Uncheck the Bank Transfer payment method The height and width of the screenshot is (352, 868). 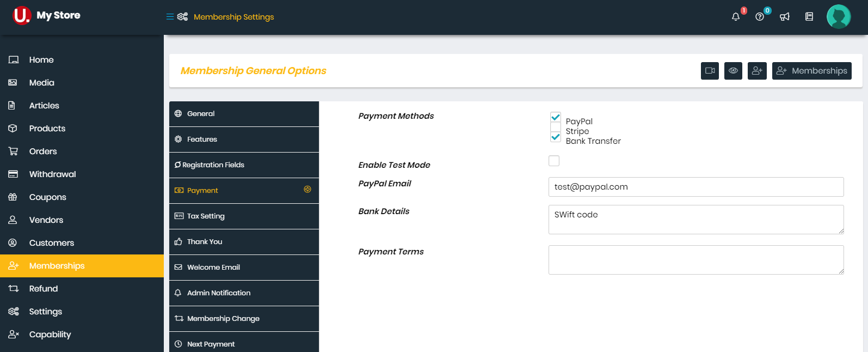[x=556, y=137]
